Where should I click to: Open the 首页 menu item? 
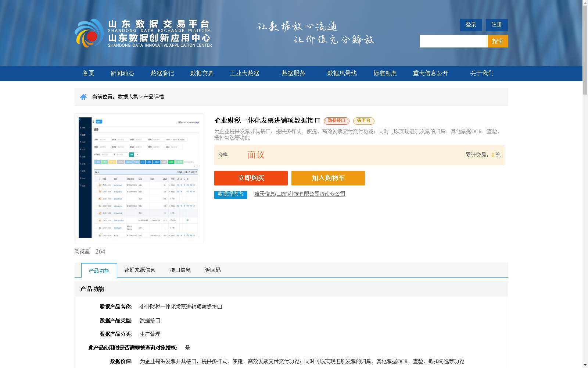[88, 73]
